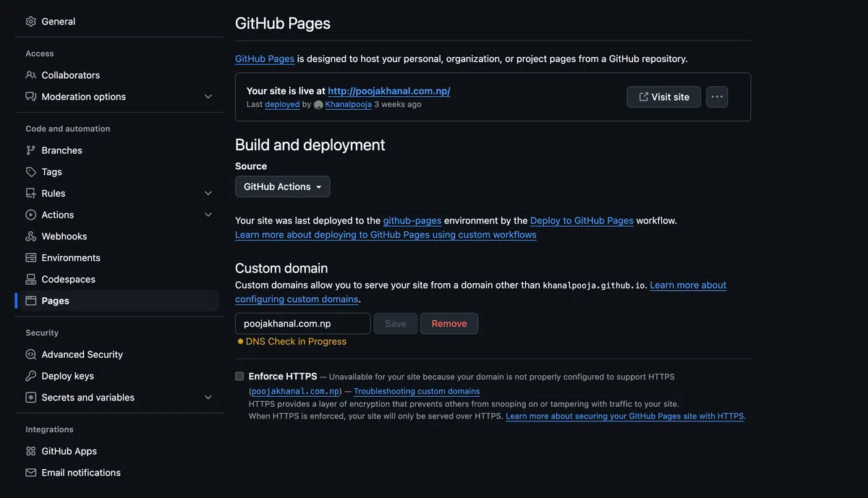Open the deployed link under site status
The width and height of the screenshot is (868, 498).
(282, 104)
